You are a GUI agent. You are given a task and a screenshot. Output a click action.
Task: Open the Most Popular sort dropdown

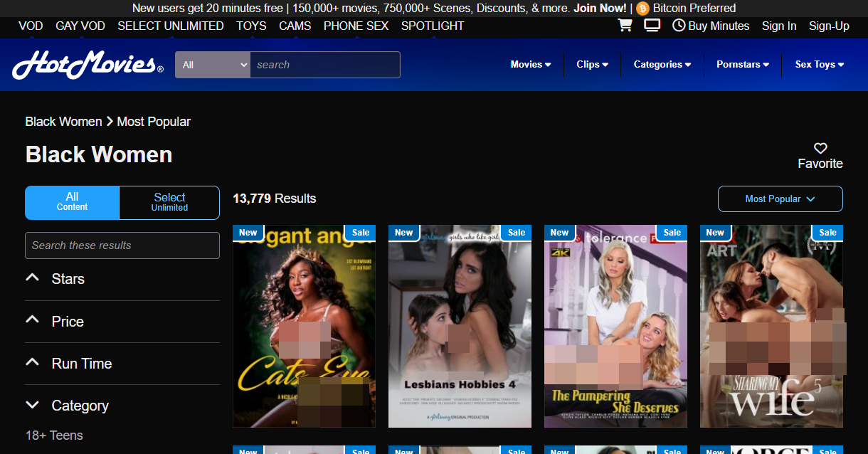(x=780, y=199)
